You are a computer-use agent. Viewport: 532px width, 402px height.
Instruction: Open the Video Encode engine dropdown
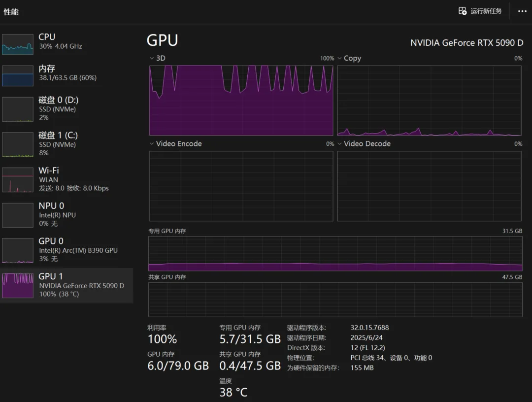(152, 144)
